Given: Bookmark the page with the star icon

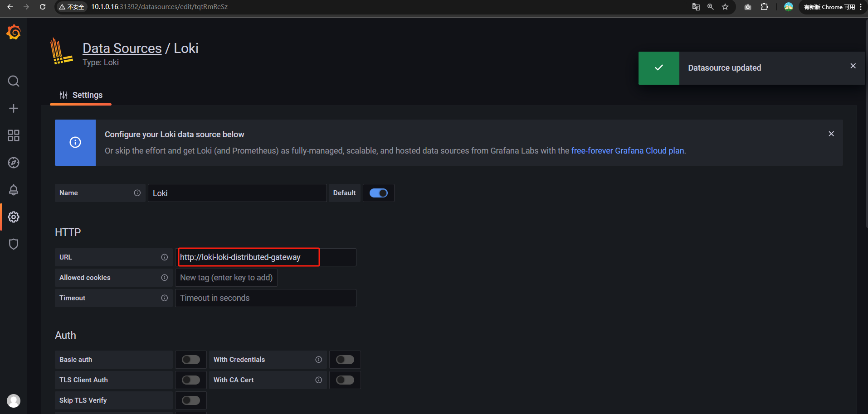Looking at the screenshot, I should [725, 7].
